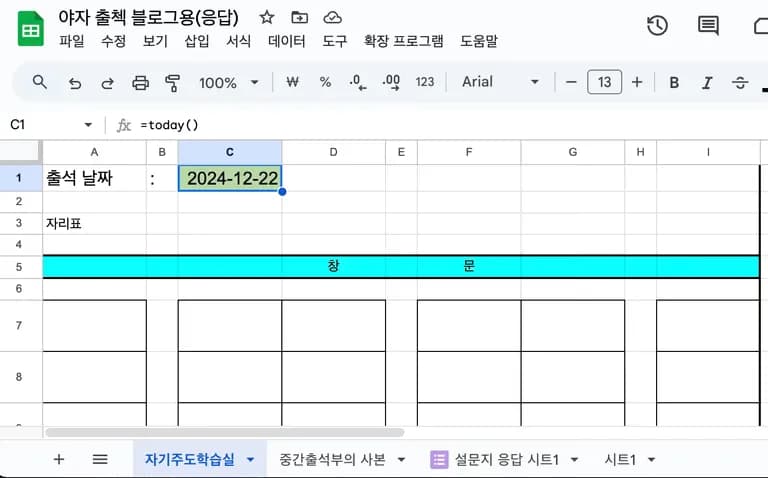Select the paint format roller icon
Screen dimensions: 768x478
coord(173,82)
